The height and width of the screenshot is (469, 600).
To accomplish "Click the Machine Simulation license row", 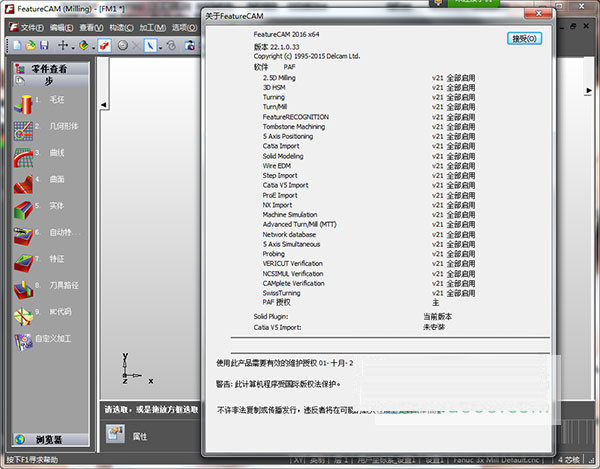I will pyautogui.click(x=369, y=215).
